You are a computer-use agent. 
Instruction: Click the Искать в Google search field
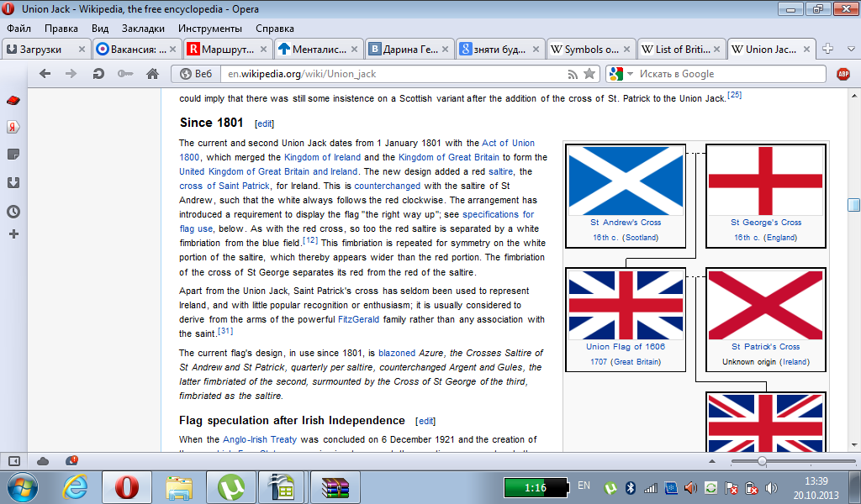731,73
